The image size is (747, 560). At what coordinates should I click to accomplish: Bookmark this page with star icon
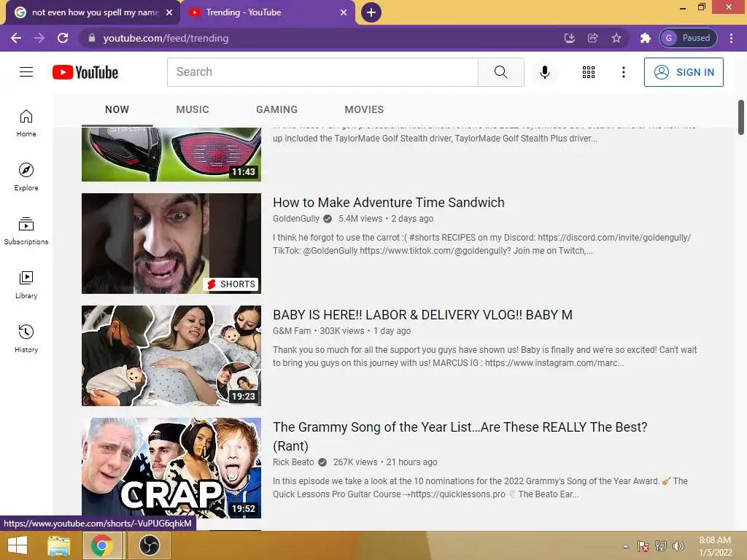(x=616, y=38)
